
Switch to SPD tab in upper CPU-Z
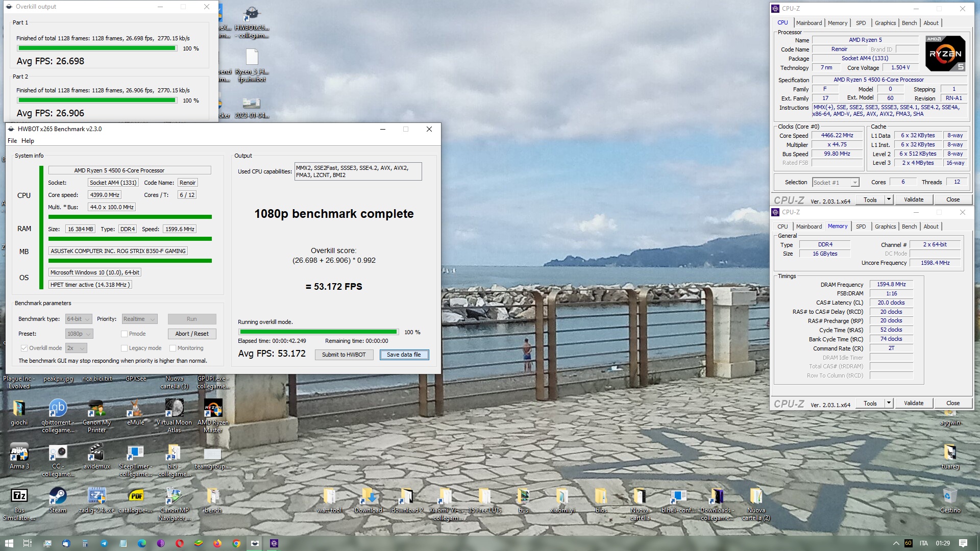pyautogui.click(x=861, y=23)
